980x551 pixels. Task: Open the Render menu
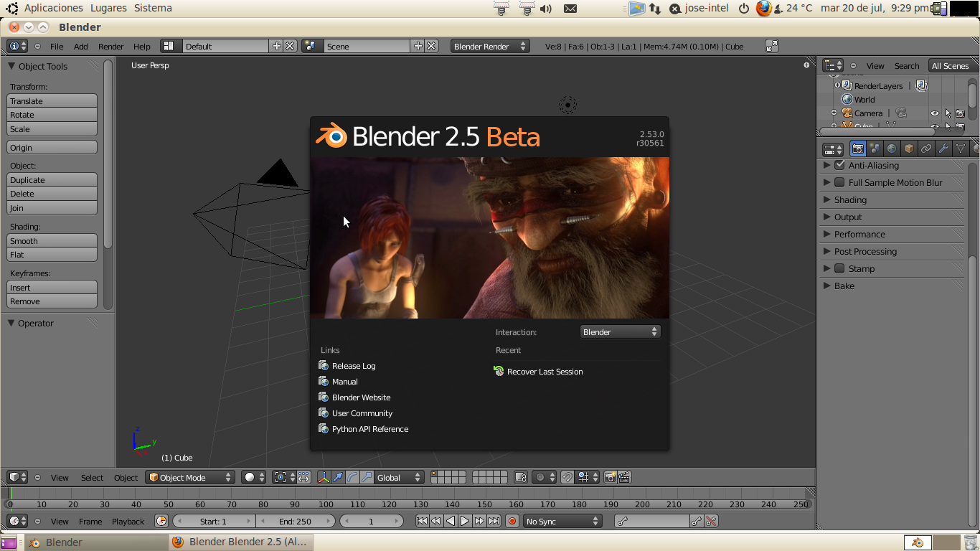click(111, 46)
